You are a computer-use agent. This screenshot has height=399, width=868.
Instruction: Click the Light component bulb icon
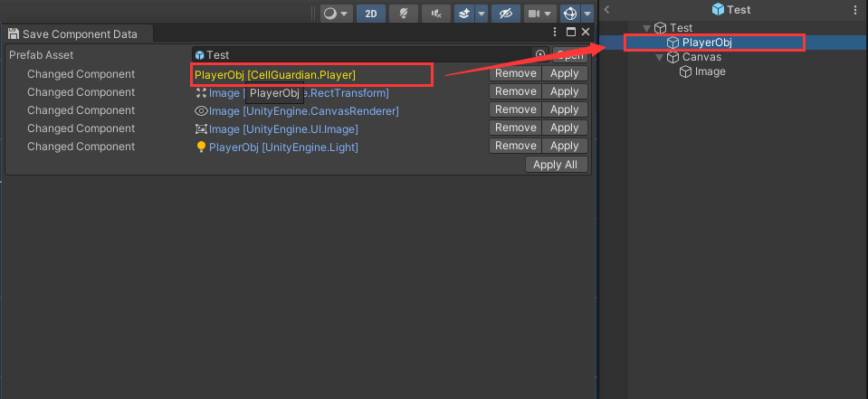(202, 147)
